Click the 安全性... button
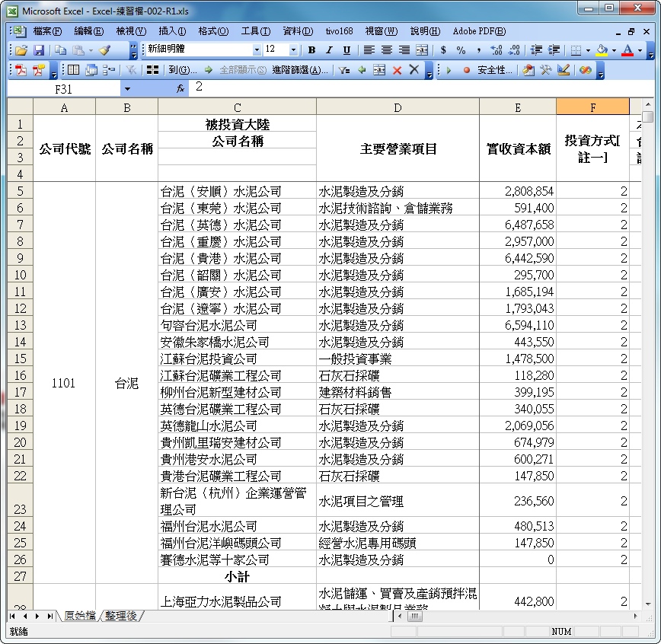 (x=495, y=70)
